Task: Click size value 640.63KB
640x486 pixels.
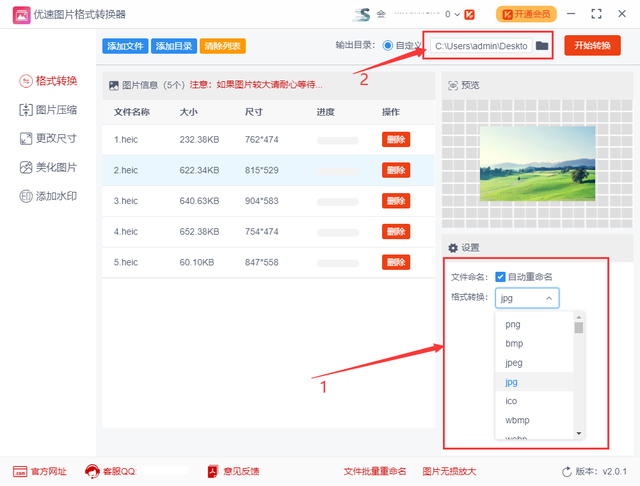Action: [199, 201]
